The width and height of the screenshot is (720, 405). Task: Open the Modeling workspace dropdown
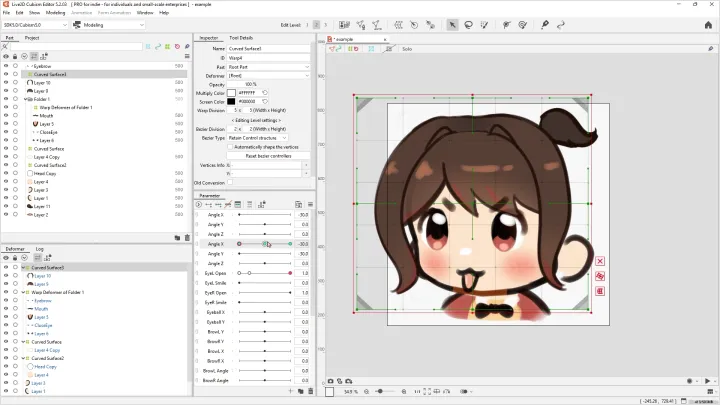[108, 25]
